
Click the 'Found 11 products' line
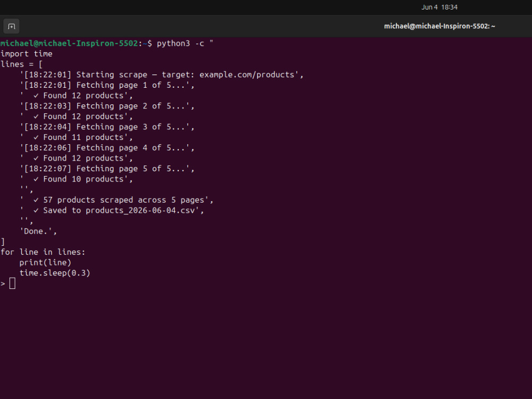[x=76, y=137]
